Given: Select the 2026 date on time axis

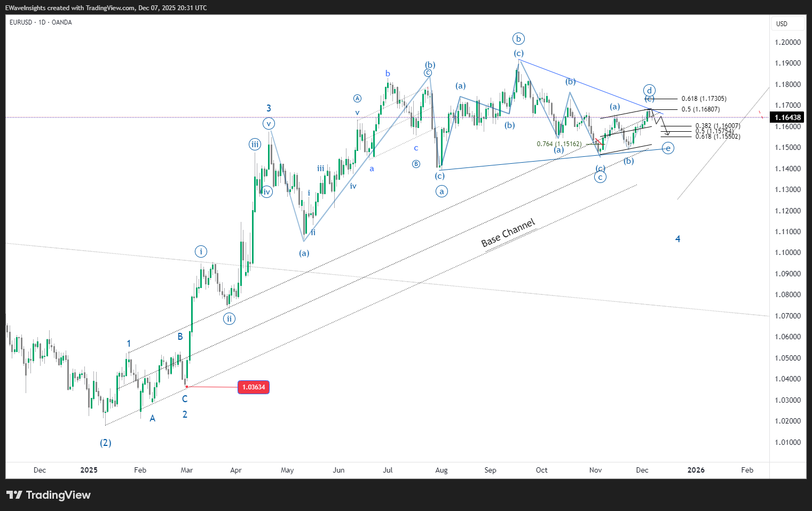Looking at the screenshot, I should [696, 470].
